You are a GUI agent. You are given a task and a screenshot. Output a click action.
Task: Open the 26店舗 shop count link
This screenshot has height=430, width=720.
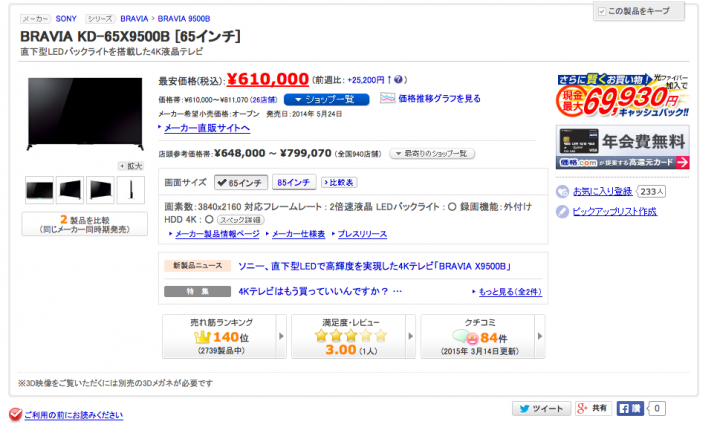(x=264, y=100)
